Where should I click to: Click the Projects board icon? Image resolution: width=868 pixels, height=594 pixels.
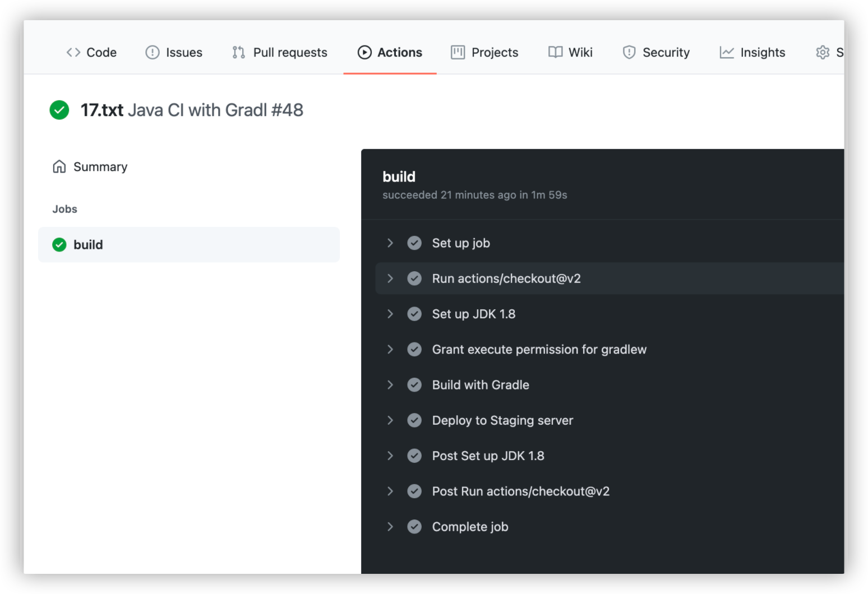[458, 52]
